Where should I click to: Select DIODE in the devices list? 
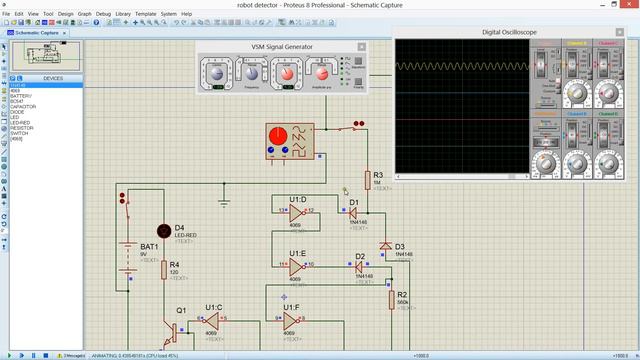[46, 112]
